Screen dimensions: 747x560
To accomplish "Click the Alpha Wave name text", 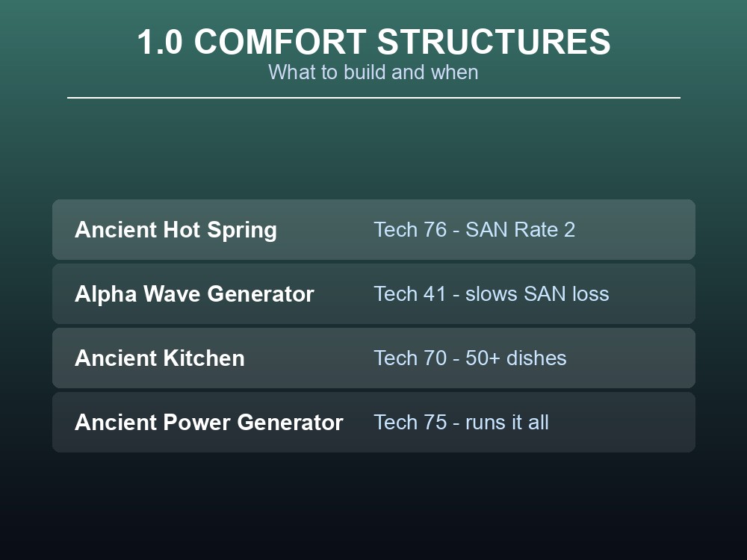I will pos(138,293).
